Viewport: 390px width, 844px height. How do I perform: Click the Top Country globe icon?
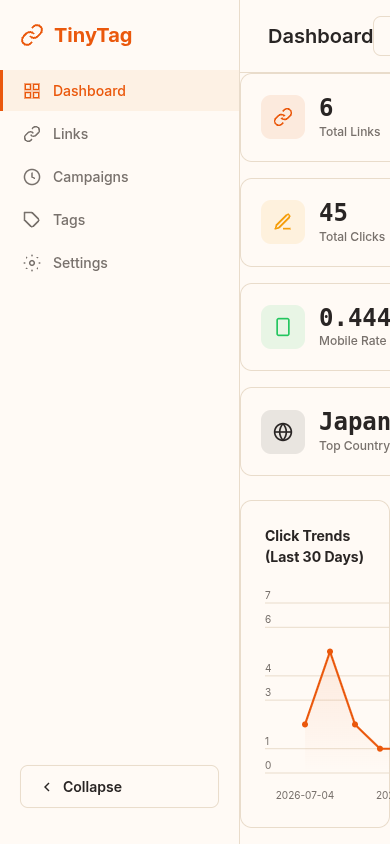[x=283, y=432]
